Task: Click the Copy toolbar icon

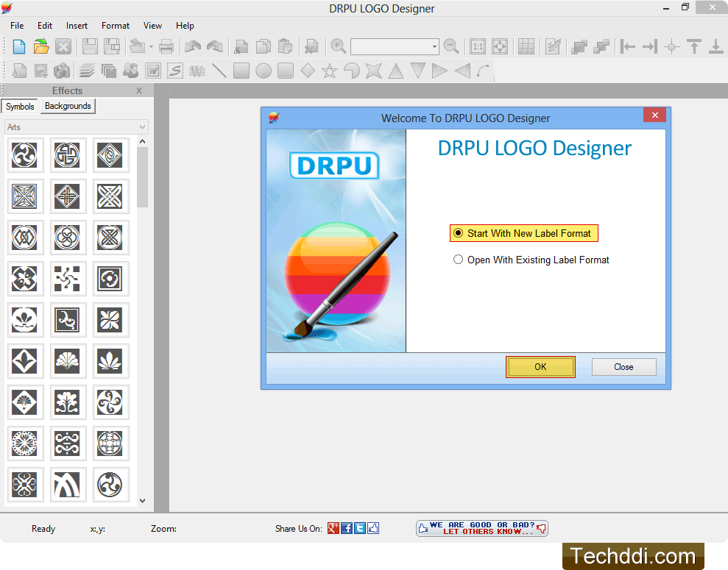Action: point(264,47)
